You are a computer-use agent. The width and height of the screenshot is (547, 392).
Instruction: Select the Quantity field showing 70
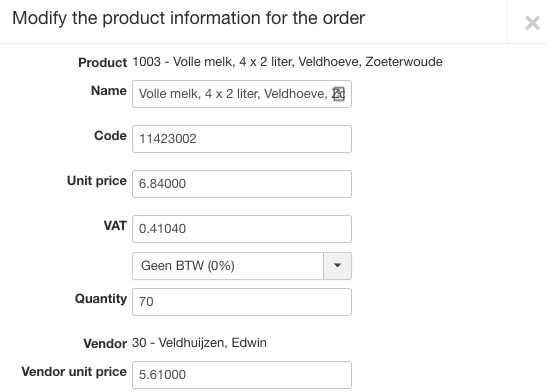tap(242, 302)
